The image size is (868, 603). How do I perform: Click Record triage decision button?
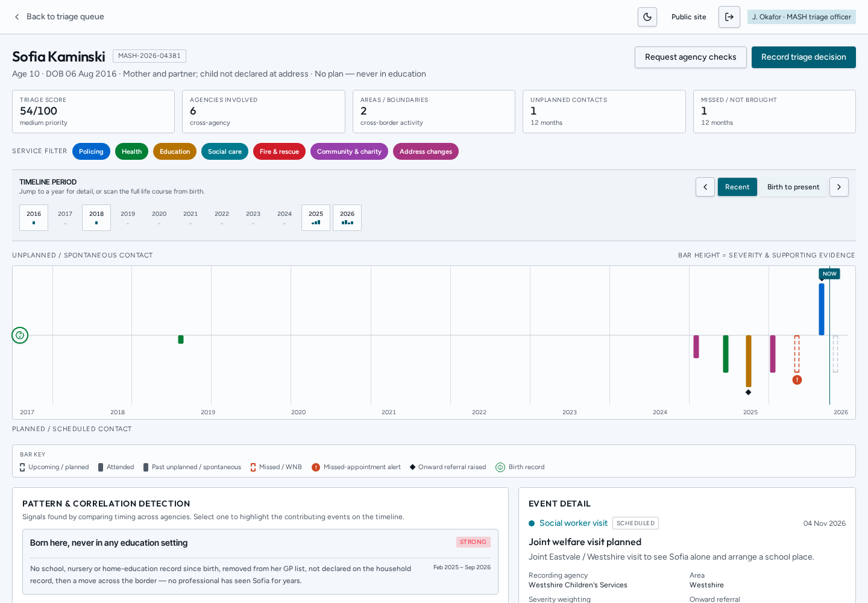(x=804, y=57)
